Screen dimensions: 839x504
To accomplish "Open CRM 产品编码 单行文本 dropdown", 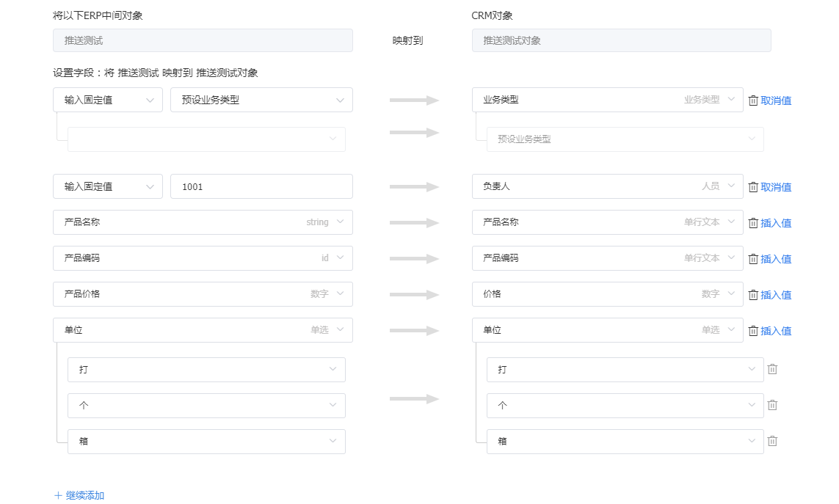I will 607,258.
